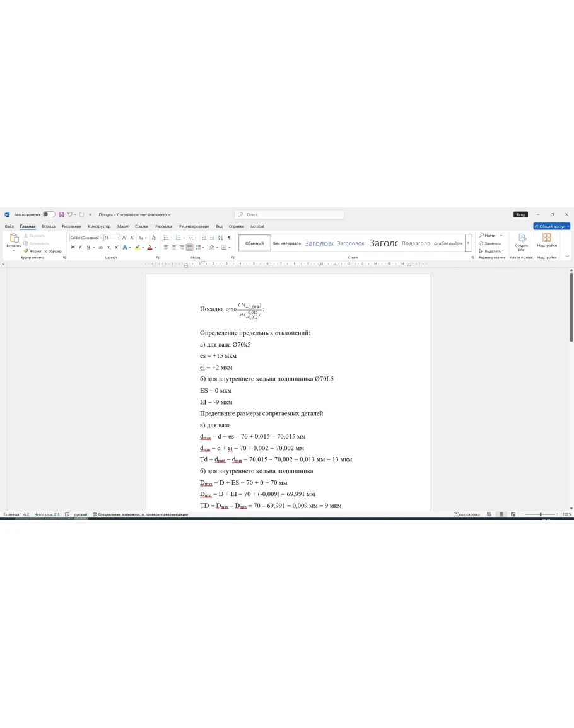Toggle italic formatting (К)

click(x=80, y=247)
